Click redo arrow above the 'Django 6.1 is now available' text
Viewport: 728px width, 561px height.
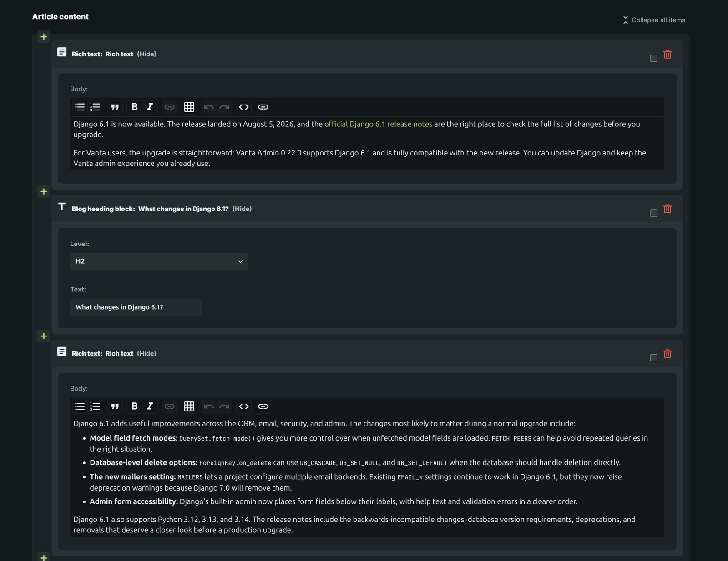(x=224, y=107)
